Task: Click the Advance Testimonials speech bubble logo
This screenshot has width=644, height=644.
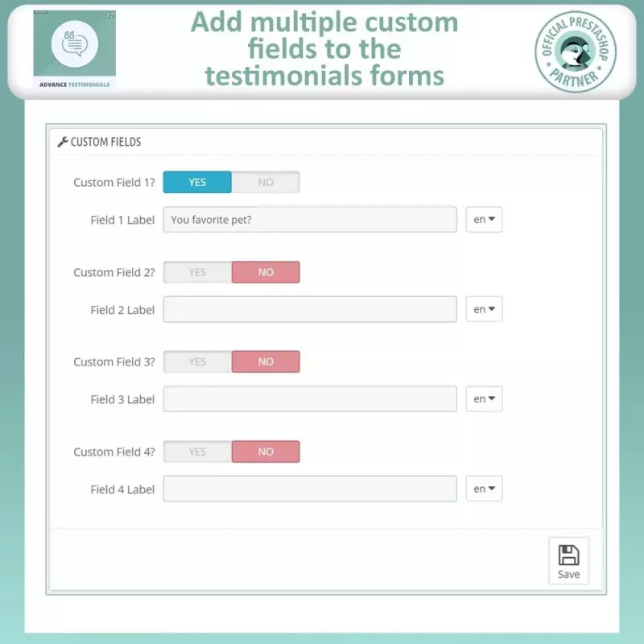Action: coord(75,43)
